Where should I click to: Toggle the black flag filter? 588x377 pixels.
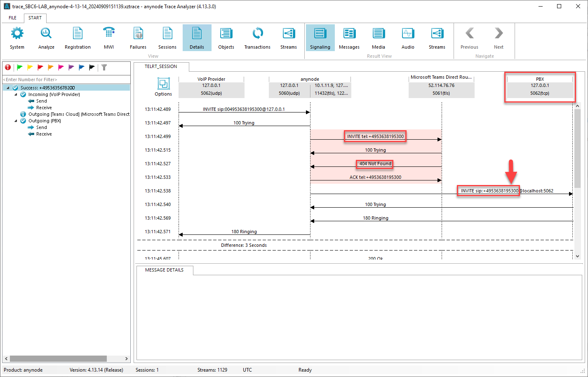[92, 67]
